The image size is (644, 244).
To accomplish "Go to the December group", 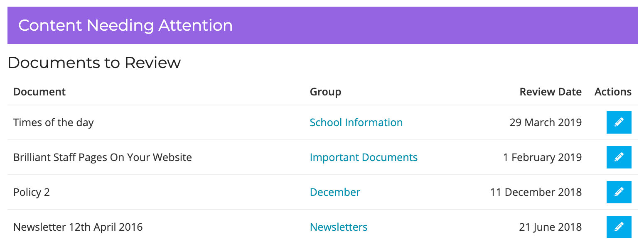I will [x=335, y=192].
